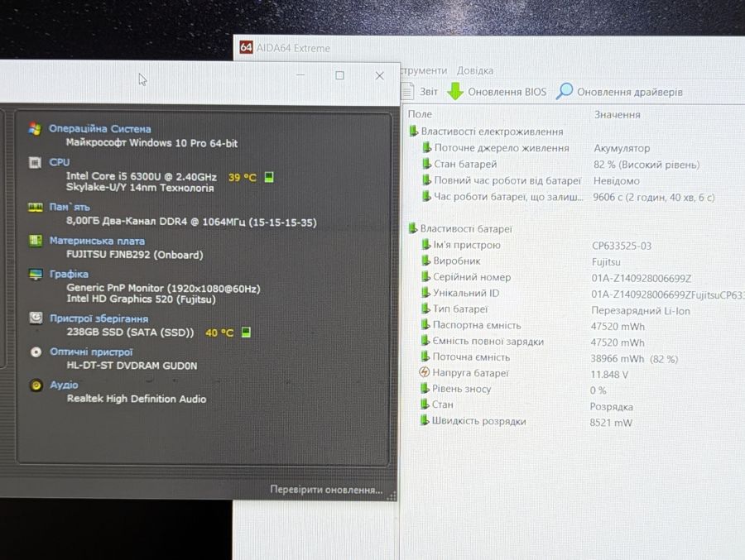Select the Поточне джерело живлення row

coord(536,148)
